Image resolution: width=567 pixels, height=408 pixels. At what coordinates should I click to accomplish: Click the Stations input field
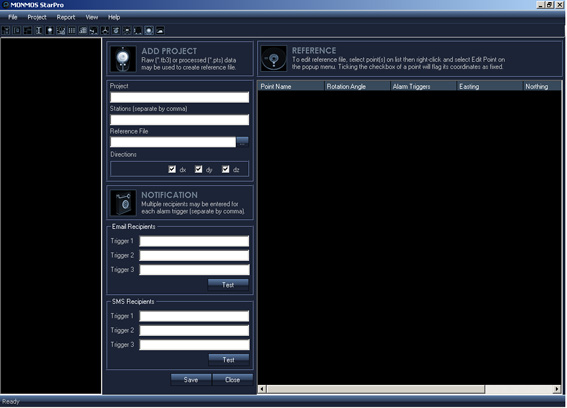[x=180, y=120]
